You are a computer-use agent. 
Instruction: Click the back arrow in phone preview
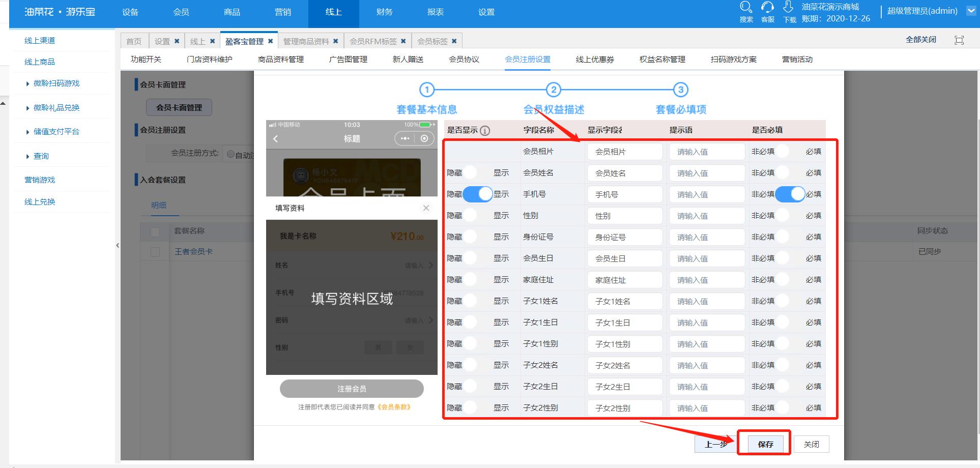pyautogui.click(x=276, y=139)
